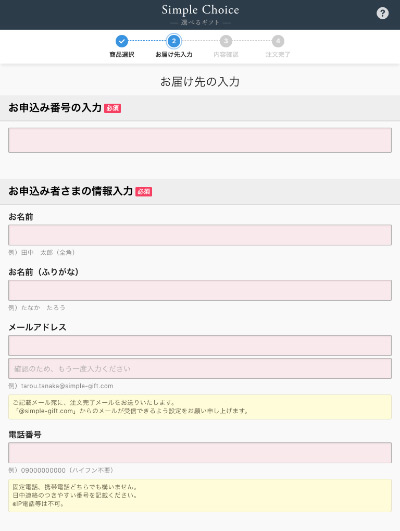Focus the お名前 input field

200,235
